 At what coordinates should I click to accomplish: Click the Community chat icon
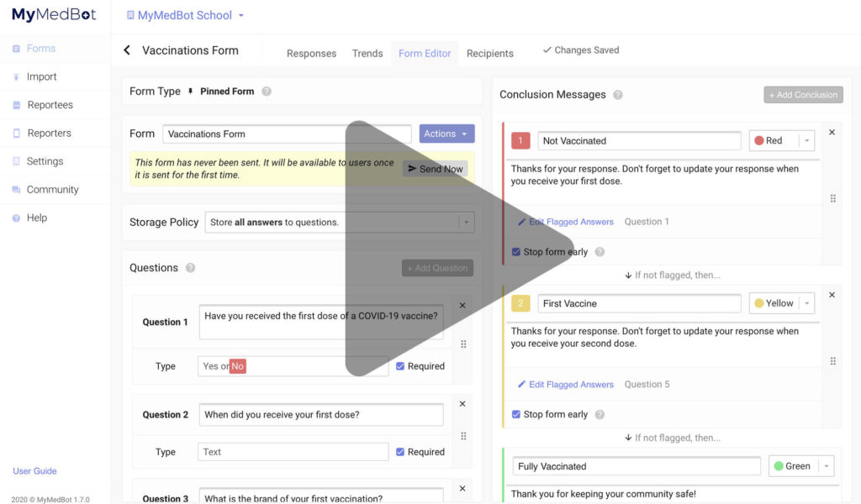pyautogui.click(x=17, y=190)
